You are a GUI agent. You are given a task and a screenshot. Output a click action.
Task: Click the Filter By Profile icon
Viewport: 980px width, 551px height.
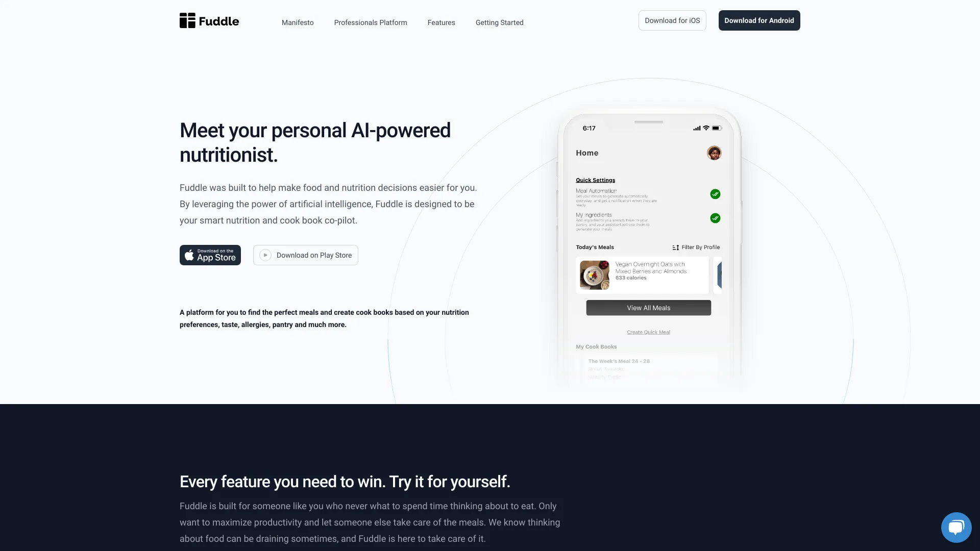coord(674,247)
